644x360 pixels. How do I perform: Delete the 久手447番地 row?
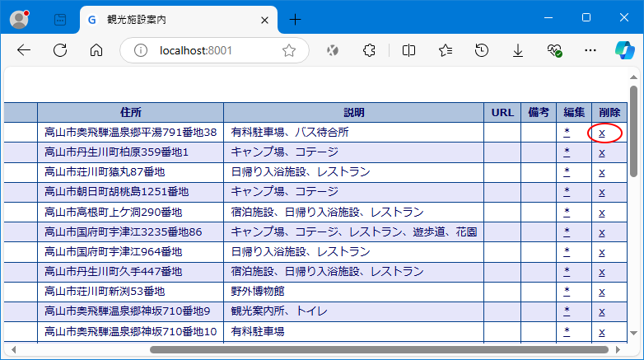click(x=602, y=272)
